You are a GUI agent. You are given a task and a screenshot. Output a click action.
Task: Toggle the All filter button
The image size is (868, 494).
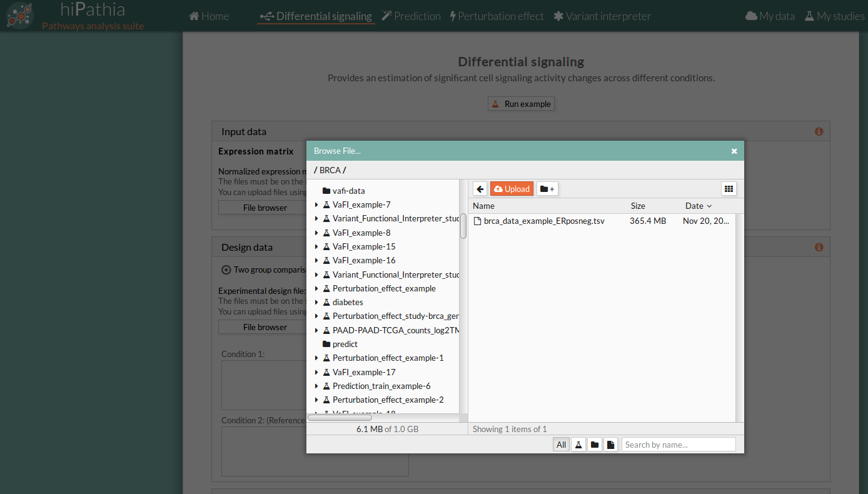coord(561,445)
